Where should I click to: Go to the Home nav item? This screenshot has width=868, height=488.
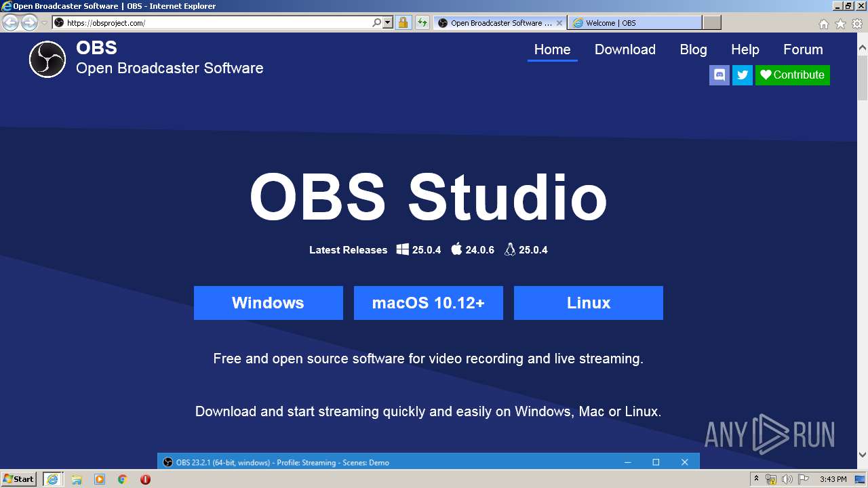(x=552, y=49)
